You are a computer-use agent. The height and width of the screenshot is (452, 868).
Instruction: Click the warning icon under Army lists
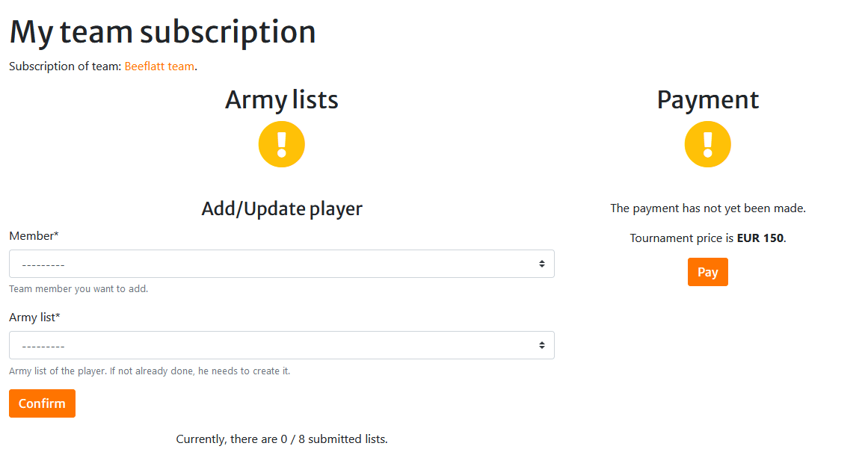(x=281, y=144)
